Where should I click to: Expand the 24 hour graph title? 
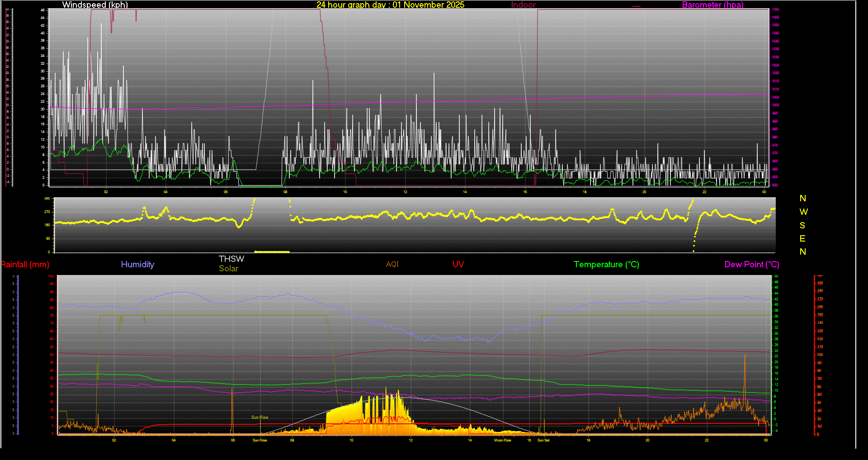tap(391, 5)
